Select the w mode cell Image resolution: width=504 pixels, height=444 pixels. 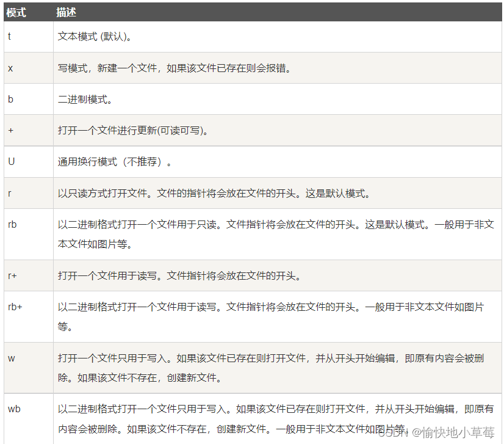coord(11,359)
